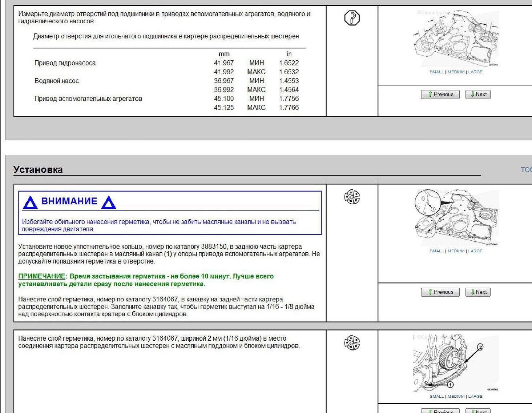
Task: Select LARGE size for oil pan sealant image
Action: 475,397
